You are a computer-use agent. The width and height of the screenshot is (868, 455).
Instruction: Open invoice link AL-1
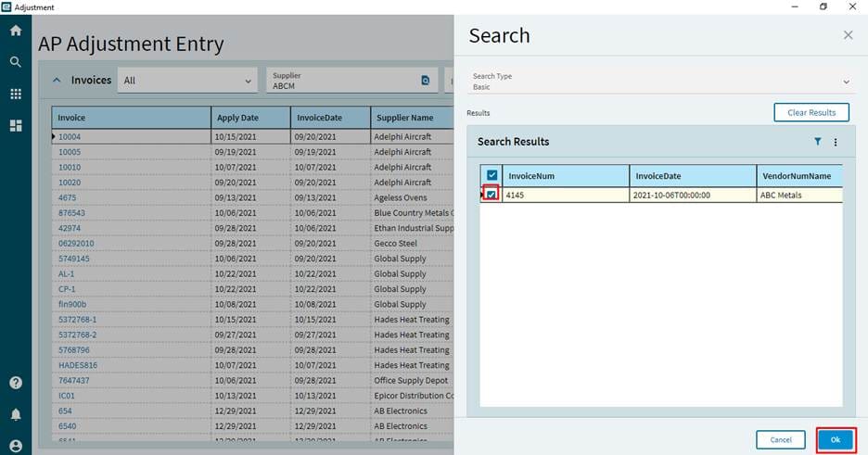pyautogui.click(x=67, y=273)
